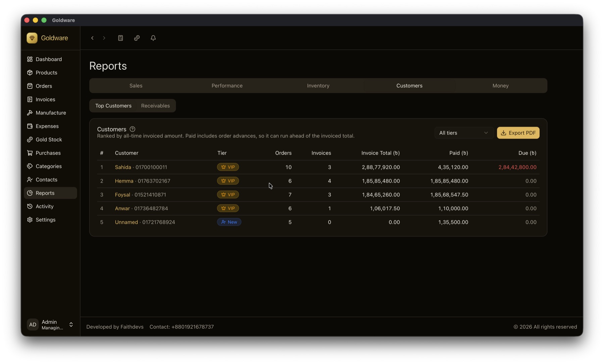Open Gold Stock page
This screenshot has width=604, height=364.
tap(50, 140)
